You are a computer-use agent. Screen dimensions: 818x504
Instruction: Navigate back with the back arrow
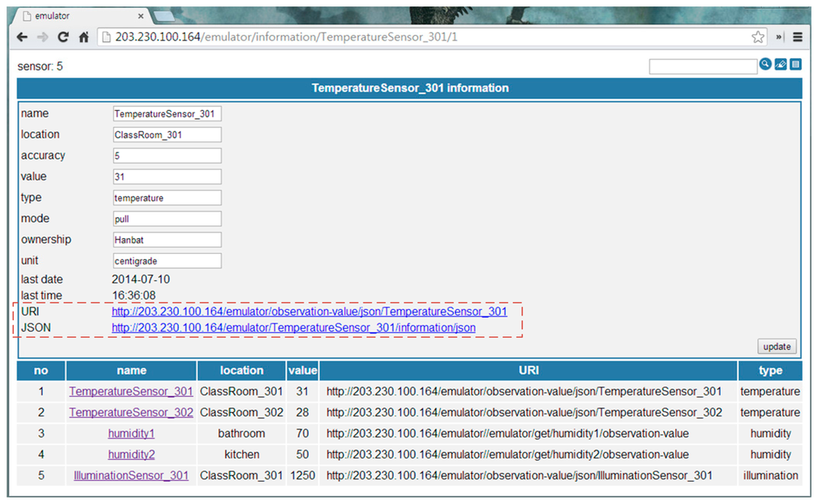point(22,37)
